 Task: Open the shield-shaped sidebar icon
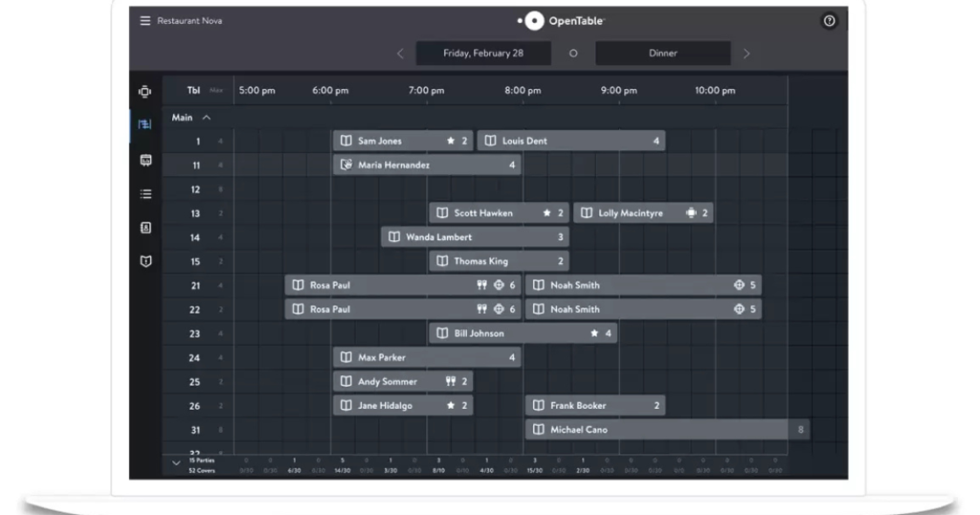tap(145, 261)
